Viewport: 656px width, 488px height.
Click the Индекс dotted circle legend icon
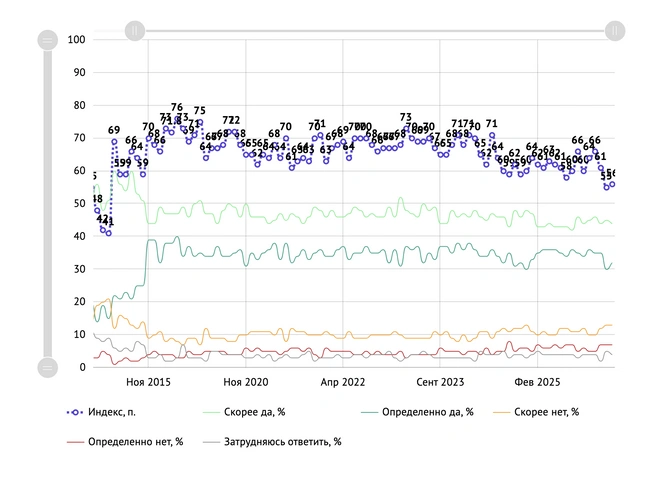coord(75,412)
